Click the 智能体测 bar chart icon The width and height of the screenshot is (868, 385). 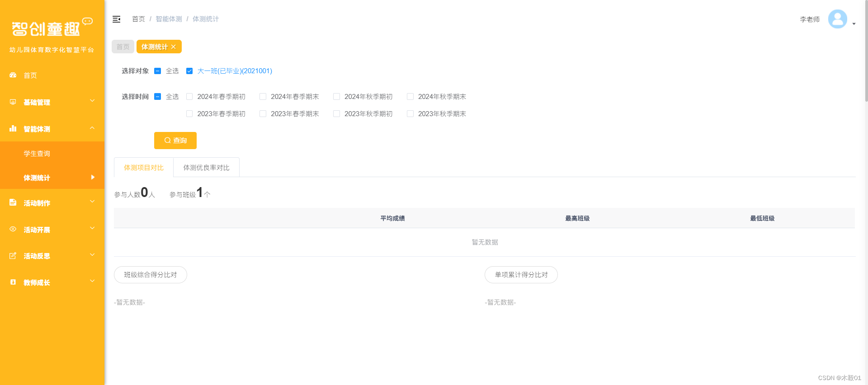coord(13,129)
